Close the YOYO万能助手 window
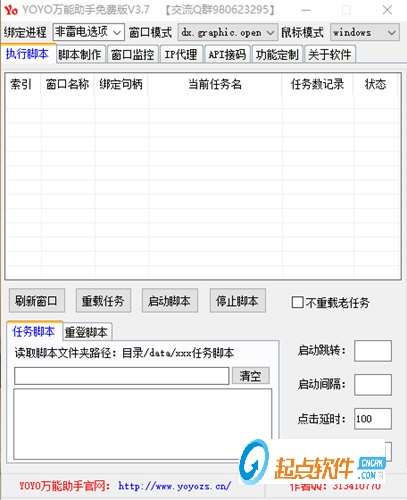The width and height of the screenshot is (407, 500). pos(387,10)
